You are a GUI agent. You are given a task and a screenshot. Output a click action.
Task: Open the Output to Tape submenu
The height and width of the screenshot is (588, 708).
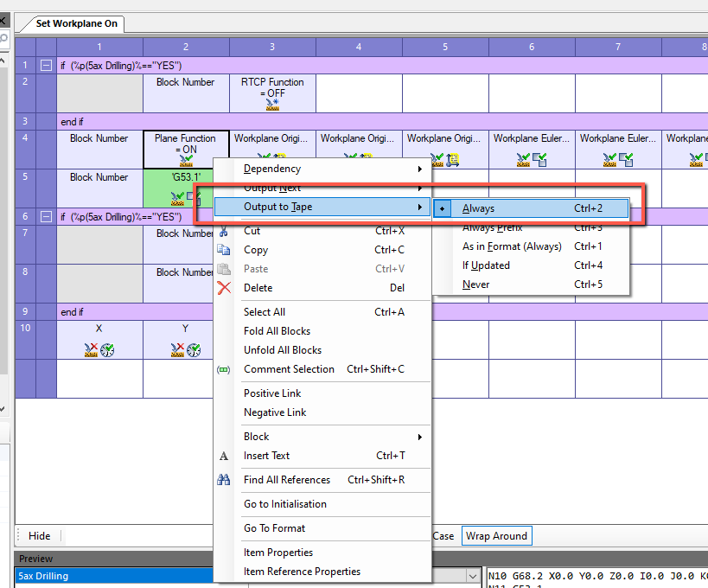pos(322,207)
